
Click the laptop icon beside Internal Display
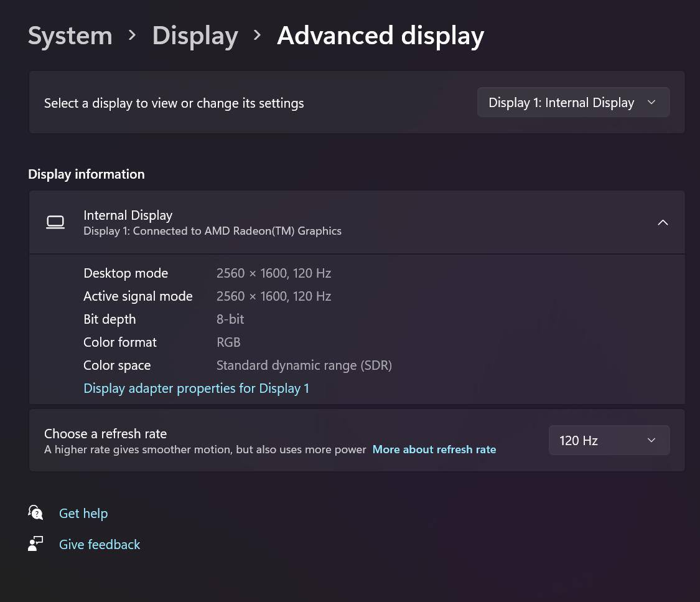coord(55,222)
